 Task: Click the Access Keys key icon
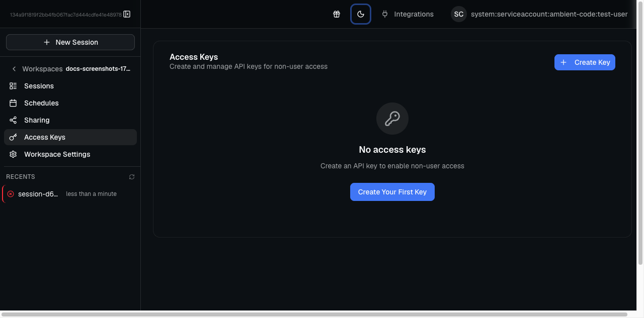pyautogui.click(x=13, y=137)
